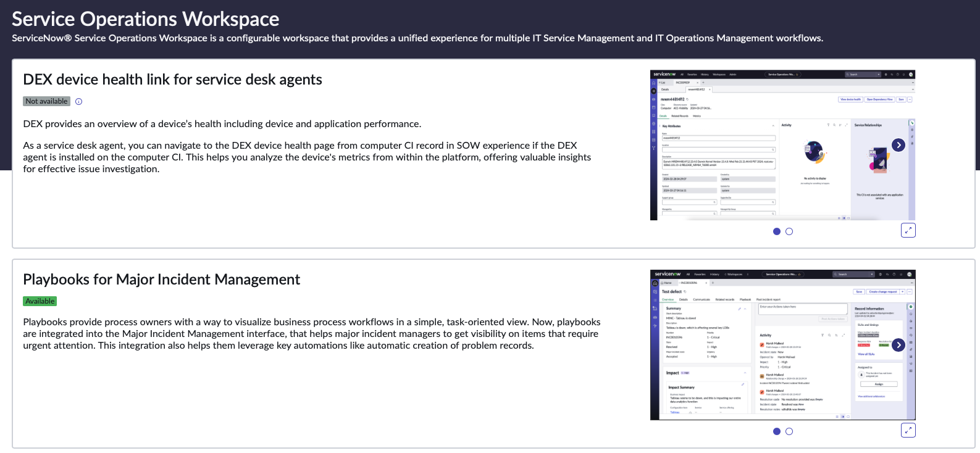Click the paragraph starting 'Playbooks provide process owners'

(312, 334)
